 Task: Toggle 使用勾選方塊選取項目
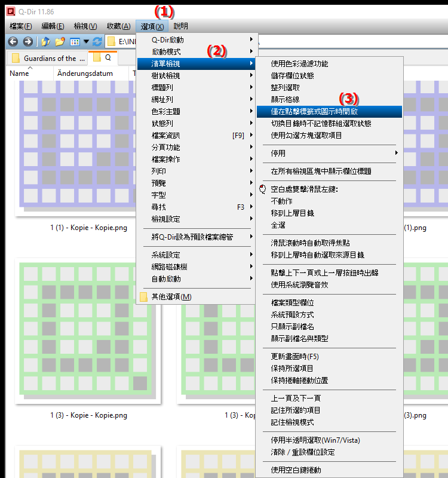[330, 136]
